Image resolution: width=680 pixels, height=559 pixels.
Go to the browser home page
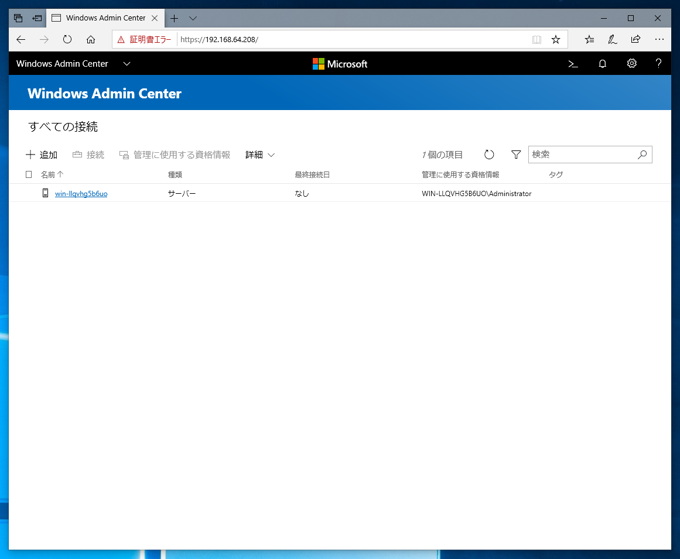[x=91, y=40]
